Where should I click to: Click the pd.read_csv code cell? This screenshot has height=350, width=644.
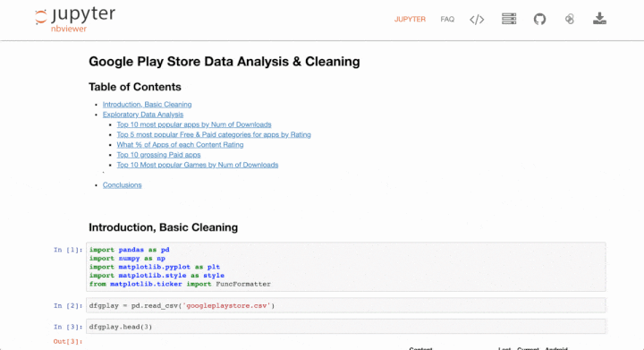[346, 305]
